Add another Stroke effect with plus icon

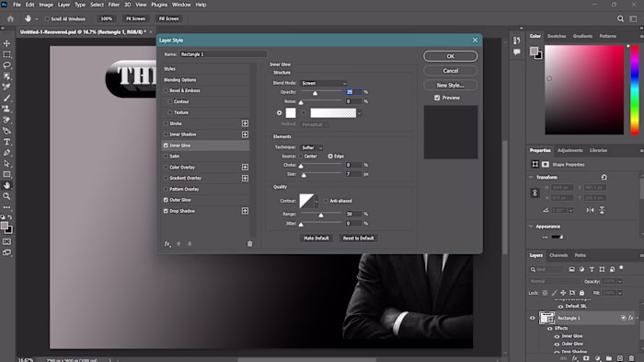[x=246, y=123]
